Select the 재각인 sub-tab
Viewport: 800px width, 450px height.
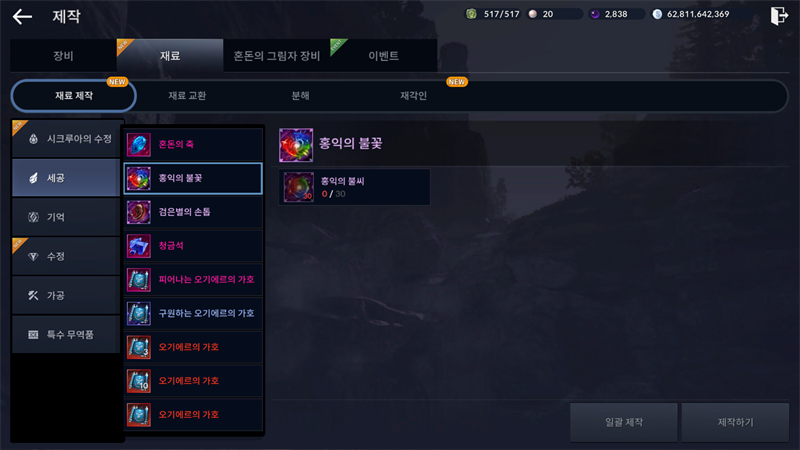tap(413, 95)
